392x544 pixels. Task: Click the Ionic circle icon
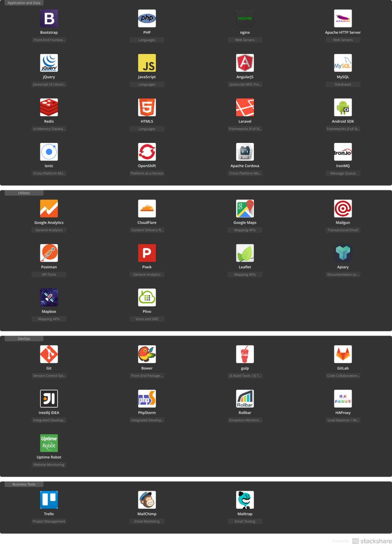[49, 152]
